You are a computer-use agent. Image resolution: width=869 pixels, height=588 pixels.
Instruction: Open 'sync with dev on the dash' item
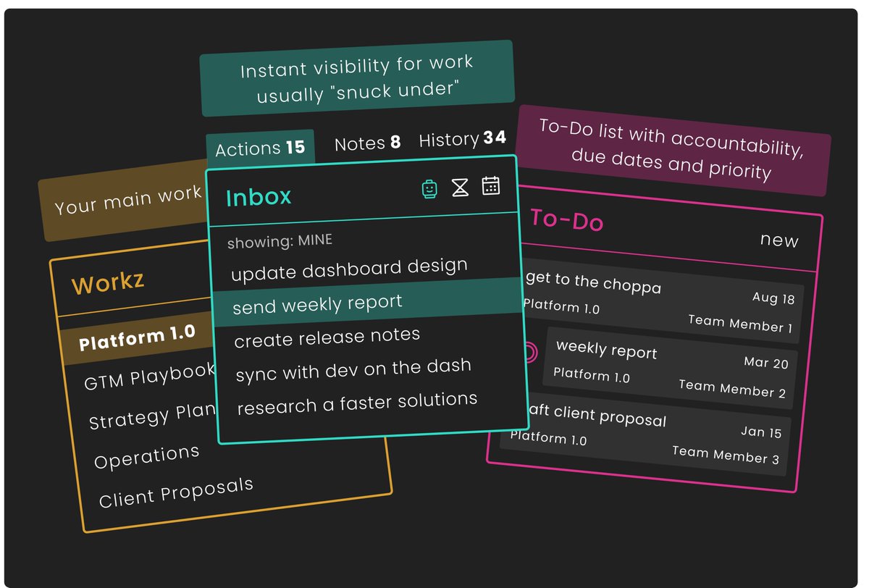pos(353,369)
